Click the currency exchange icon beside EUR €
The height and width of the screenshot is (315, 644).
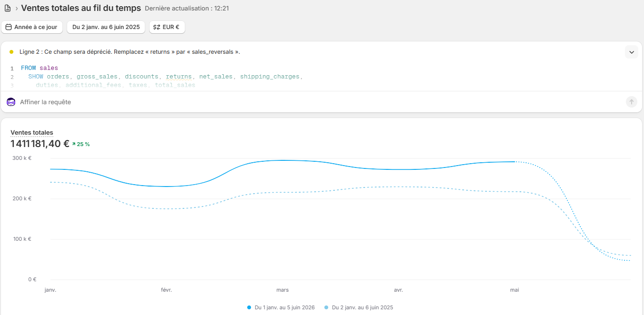coord(157,27)
